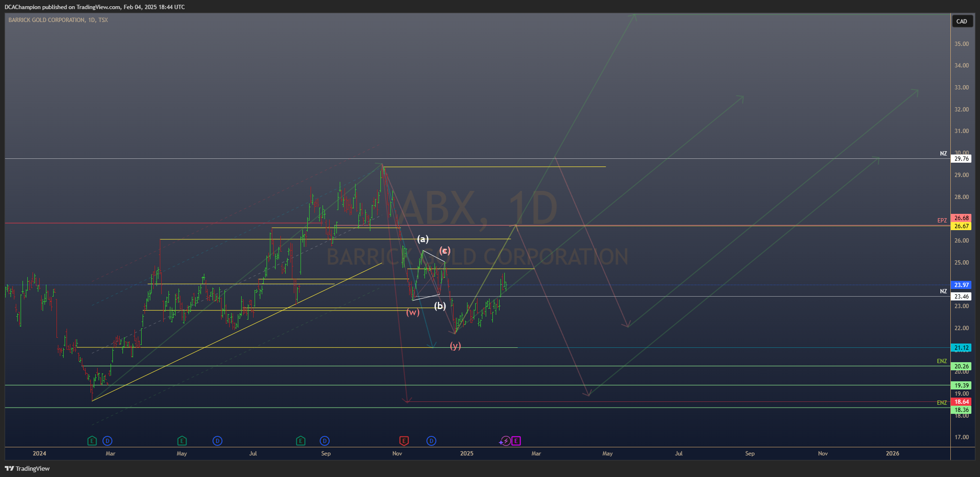Click the white 23.46 price label
This screenshot has height=477, width=980.
961,297
